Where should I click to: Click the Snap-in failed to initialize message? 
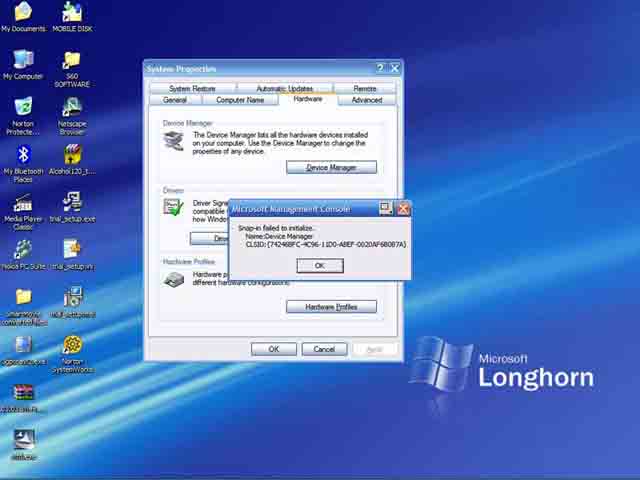click(276, 228)
